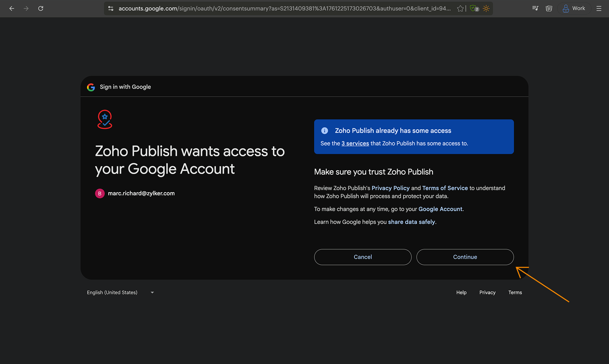
Task: Reload the page with the refresh icon
Action: point(41,8)
